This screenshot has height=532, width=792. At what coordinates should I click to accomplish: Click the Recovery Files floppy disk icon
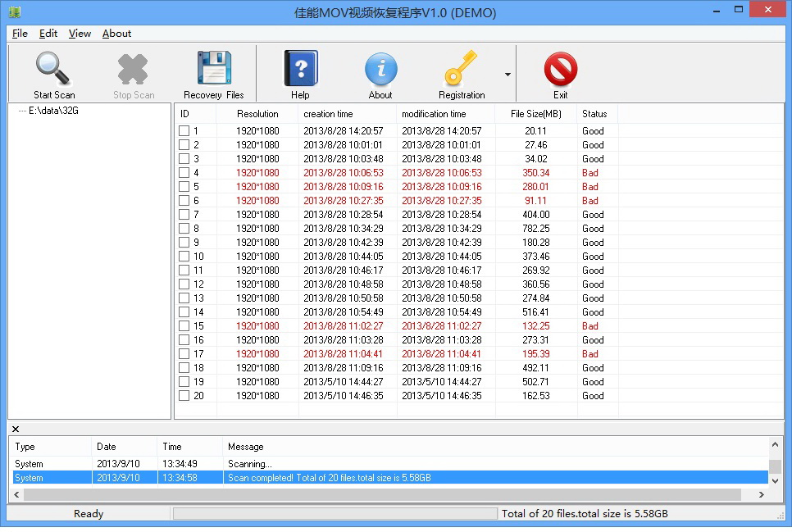(214, 69)
